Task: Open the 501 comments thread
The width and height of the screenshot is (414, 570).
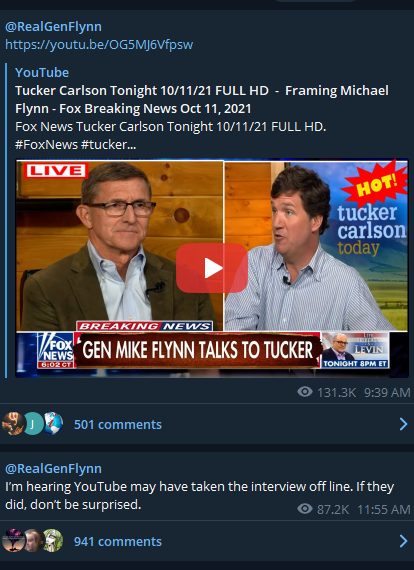Action: pyautogui.click(x=118, y=424)
